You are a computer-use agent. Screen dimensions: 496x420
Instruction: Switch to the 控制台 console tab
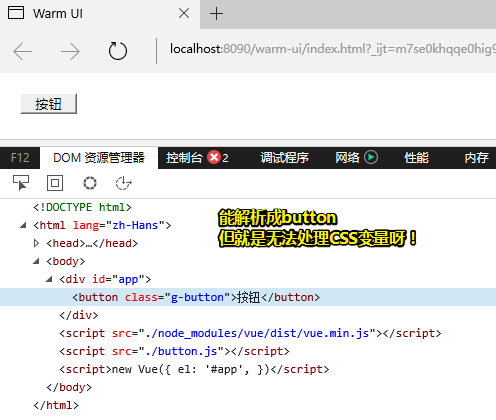(184, 158)
